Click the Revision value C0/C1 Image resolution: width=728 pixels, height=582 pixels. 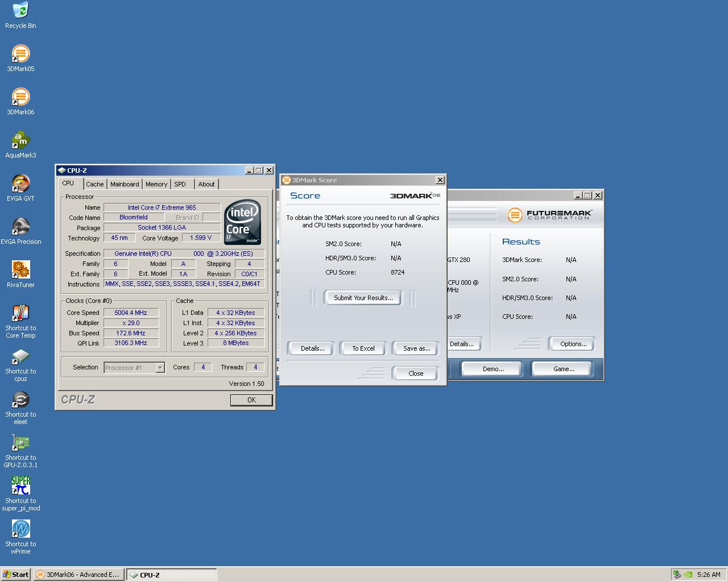click(250, 274)
